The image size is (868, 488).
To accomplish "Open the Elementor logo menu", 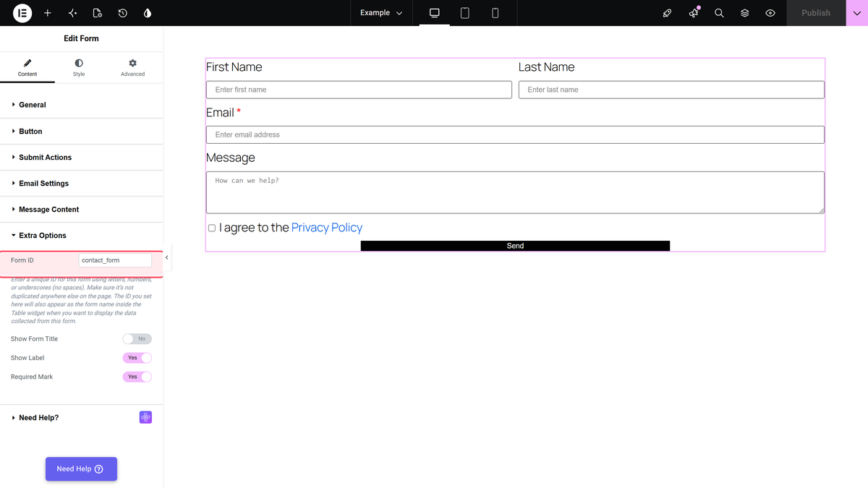I will tap(22, 13).
